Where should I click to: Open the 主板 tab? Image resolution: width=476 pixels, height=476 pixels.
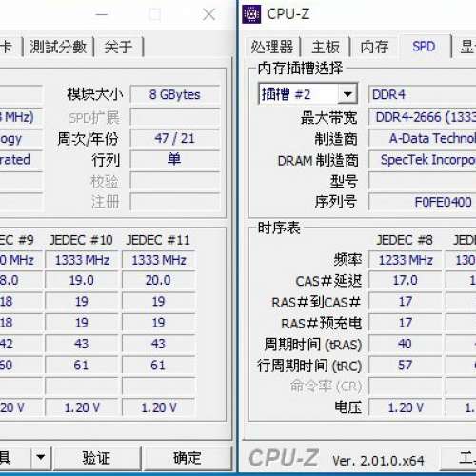coord(326,47)
